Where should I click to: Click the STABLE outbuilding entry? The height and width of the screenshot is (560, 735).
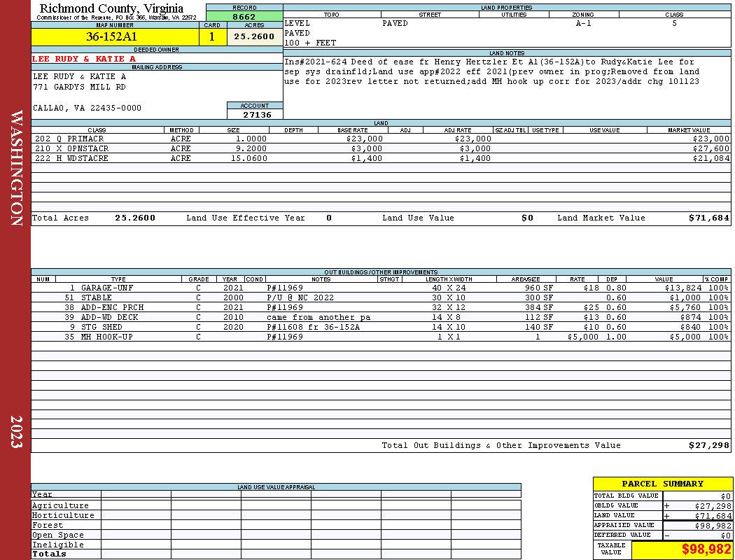coord(381,297)
